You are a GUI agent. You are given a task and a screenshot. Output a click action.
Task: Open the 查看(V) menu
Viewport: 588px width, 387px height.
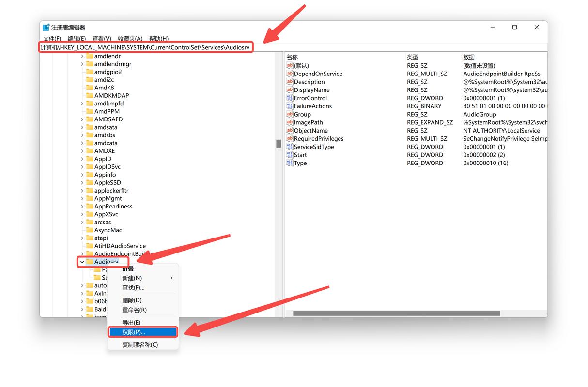pos(102,39)
